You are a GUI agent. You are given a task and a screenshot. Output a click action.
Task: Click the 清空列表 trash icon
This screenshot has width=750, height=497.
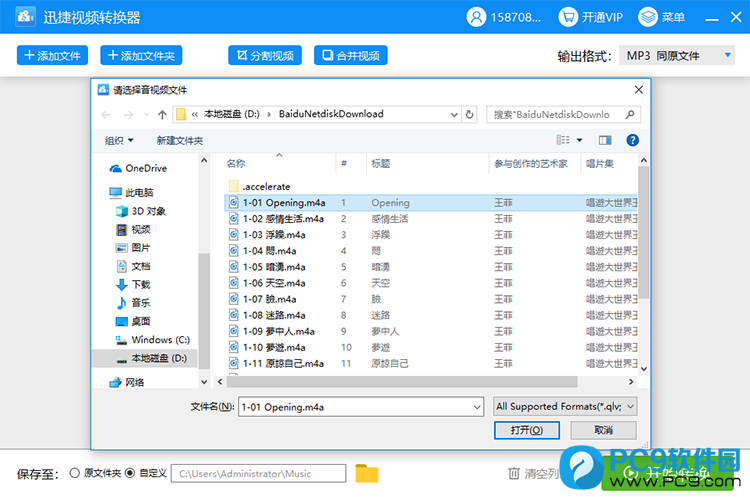point(514,474)
